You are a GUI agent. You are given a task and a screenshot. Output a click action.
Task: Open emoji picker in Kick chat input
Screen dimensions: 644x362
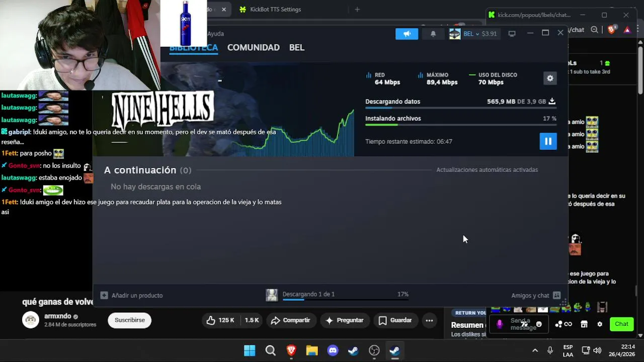point(539,324)
